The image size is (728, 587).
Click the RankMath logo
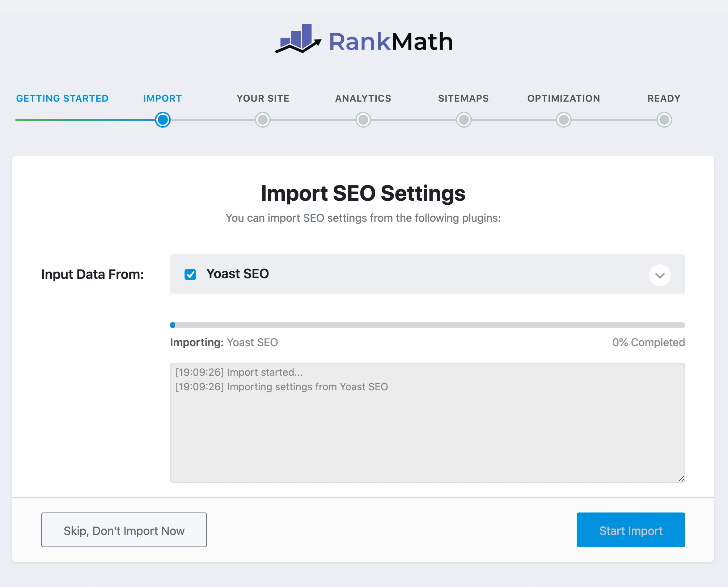tap(364, 40)
